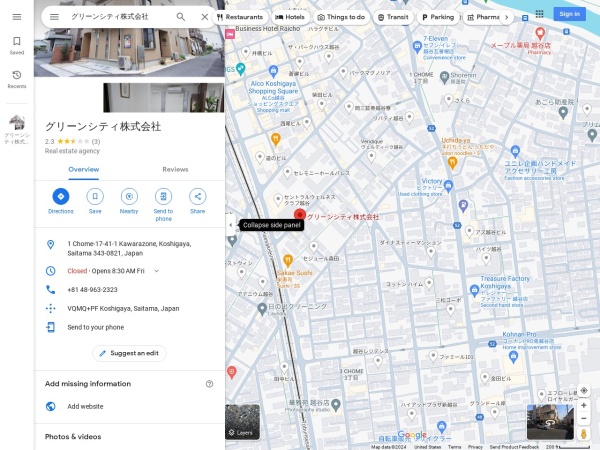Copy the Kawarazone address row
The width and height of the screenshot is (600, 450).
[129, 248]
